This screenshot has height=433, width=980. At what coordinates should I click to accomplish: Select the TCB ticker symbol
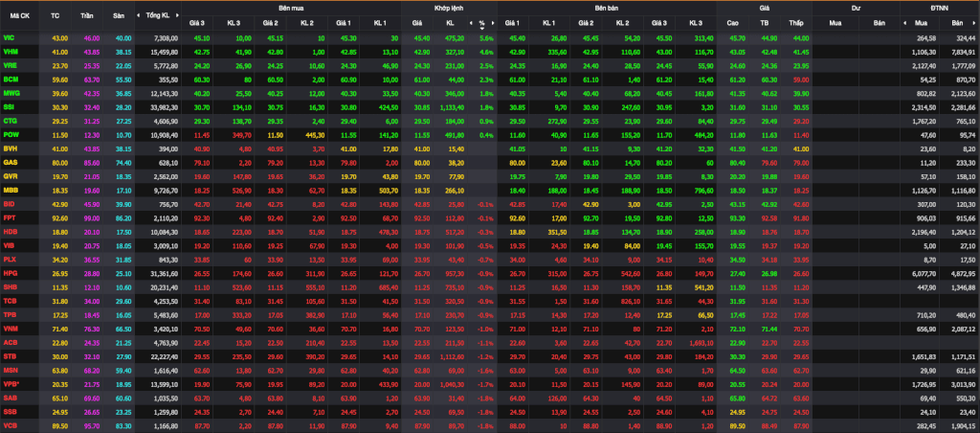10,300
